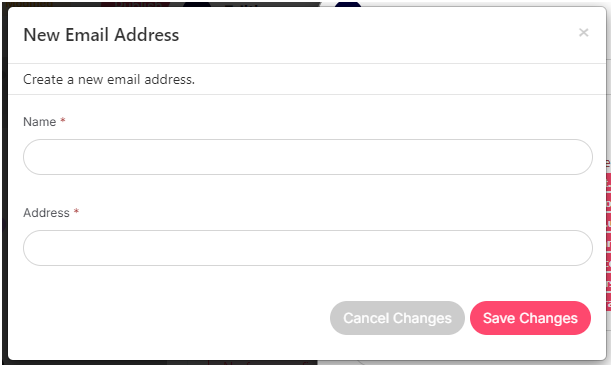Click the red asterisk beside Address
This screenshot has width=615, height=370.
[76, 211]
